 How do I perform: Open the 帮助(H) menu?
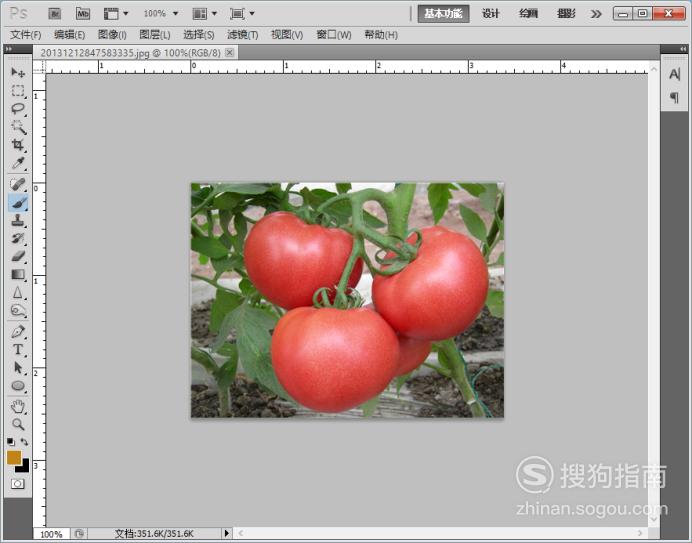click(x=381, y=34)
